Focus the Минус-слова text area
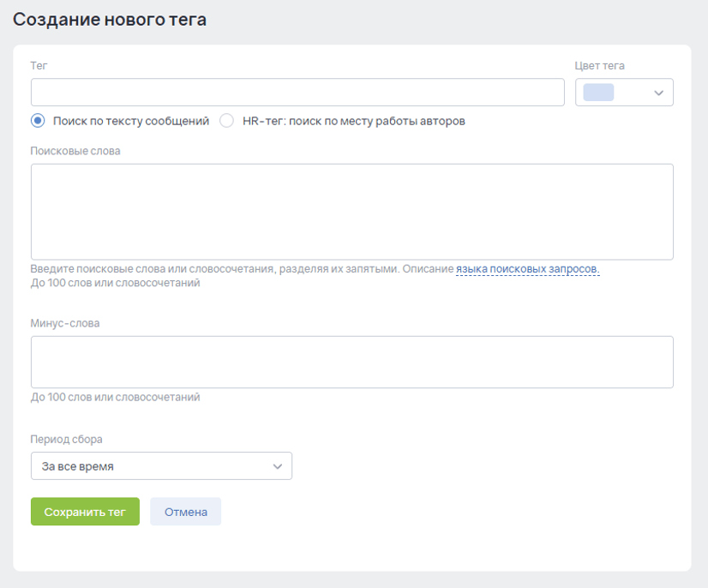 (x=351, y=362)
